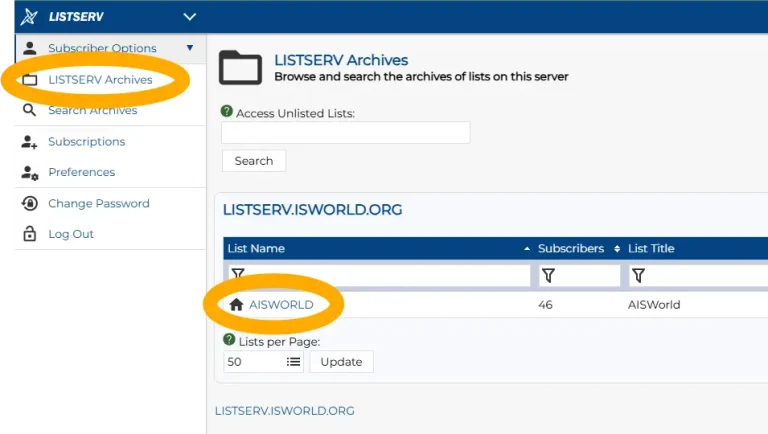The image size is (768, 434).
Task: Collapse the Subscriber Options arrow
Action: pyautogui.click(x=190, y=48)
